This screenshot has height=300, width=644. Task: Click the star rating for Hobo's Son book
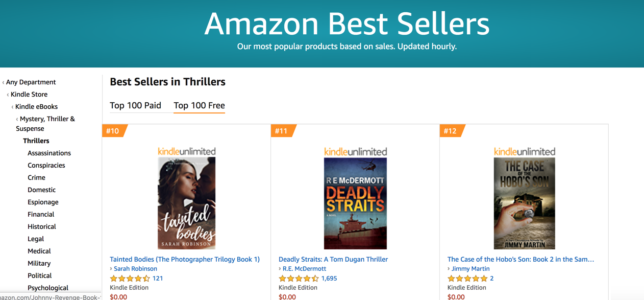[x=467, y=279]
